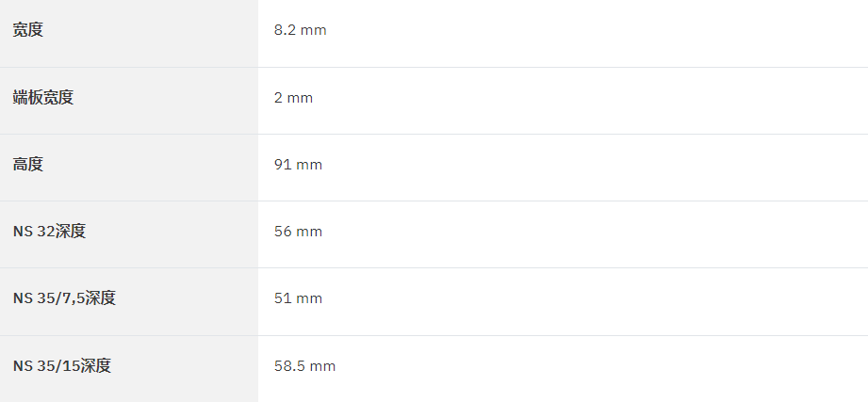Click the 51 mm depth value

pos(298,298)
